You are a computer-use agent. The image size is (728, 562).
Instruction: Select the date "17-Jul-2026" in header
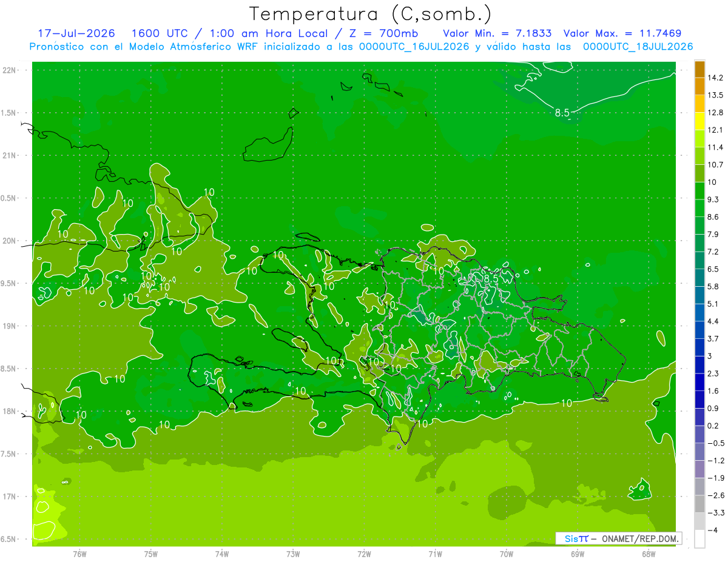pos(76,33)
